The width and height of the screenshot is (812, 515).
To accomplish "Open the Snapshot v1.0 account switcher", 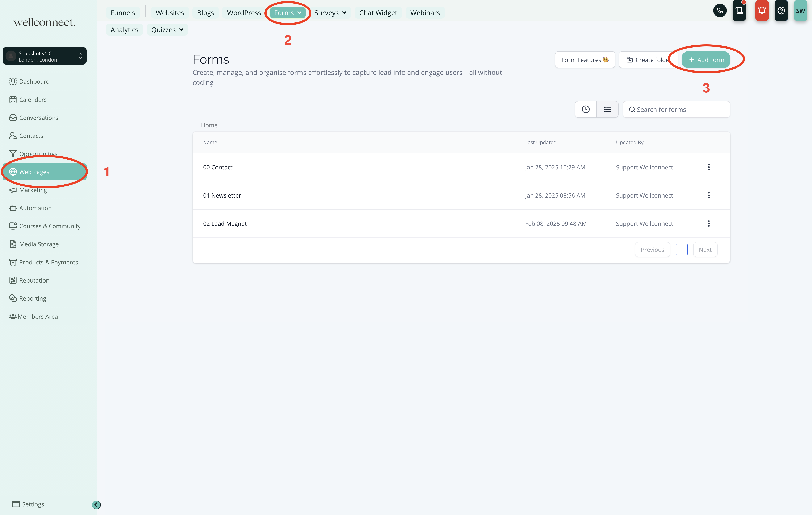I will coord(45,56).
